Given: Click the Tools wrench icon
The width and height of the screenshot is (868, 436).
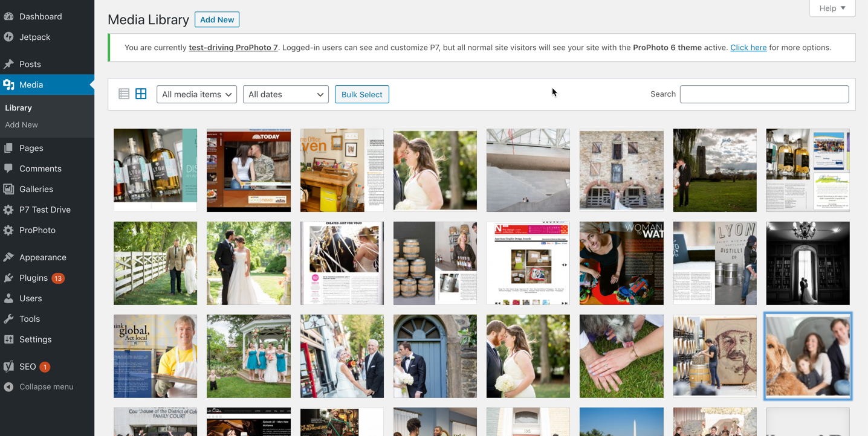Looking at the screenshot, I should pos(8,319).
